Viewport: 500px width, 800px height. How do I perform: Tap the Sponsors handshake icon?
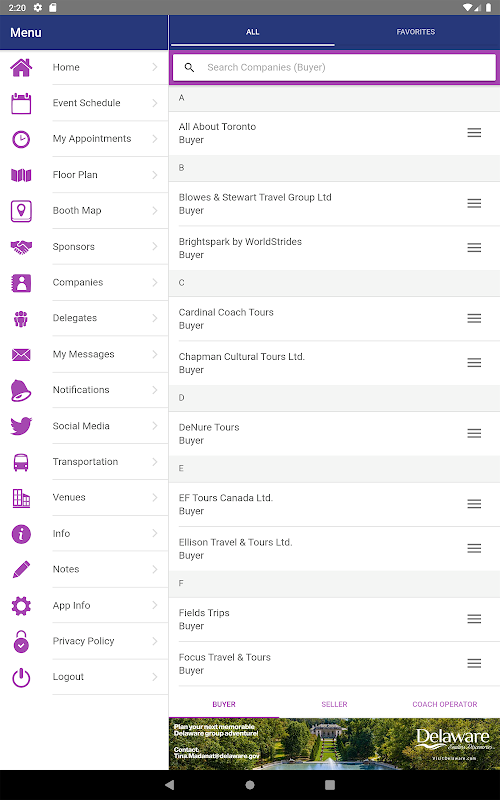point(21,247)
